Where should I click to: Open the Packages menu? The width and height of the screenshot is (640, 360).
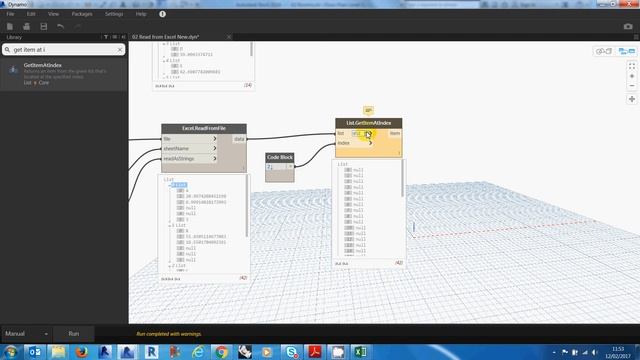(82, 14)
